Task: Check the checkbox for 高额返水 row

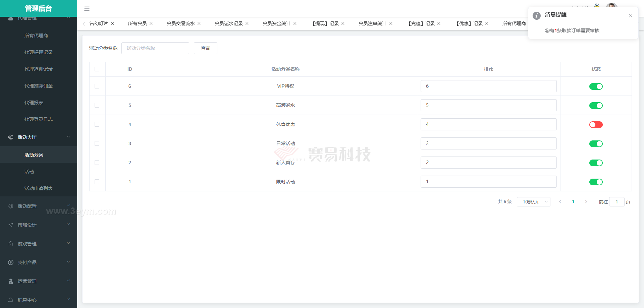Action: pyautogui.click(x=97, y=105)
